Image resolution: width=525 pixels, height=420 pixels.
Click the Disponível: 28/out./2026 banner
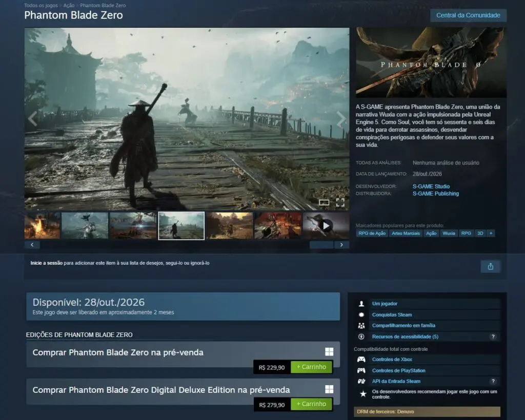pyautogui.click(x=183, y=306)
